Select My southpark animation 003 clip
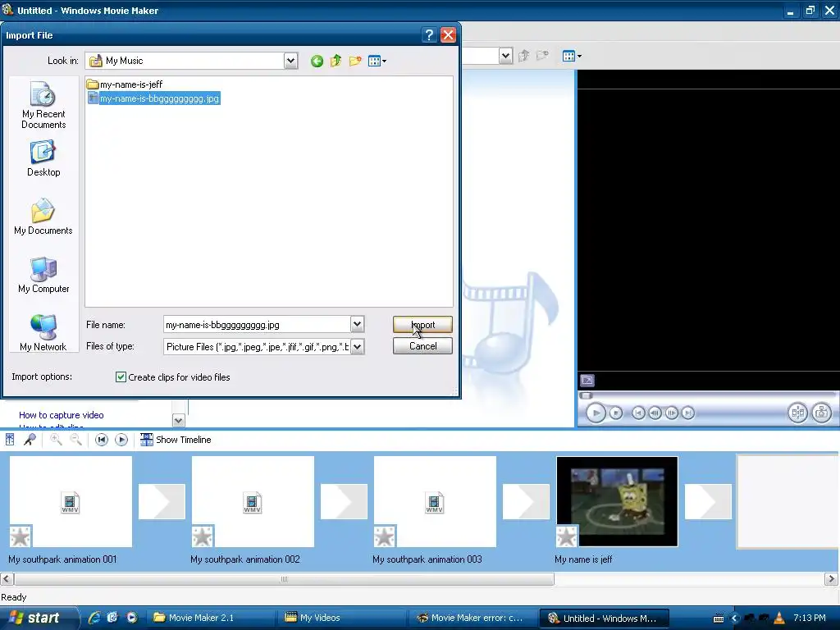840x630 pixels. pos(435,501)
